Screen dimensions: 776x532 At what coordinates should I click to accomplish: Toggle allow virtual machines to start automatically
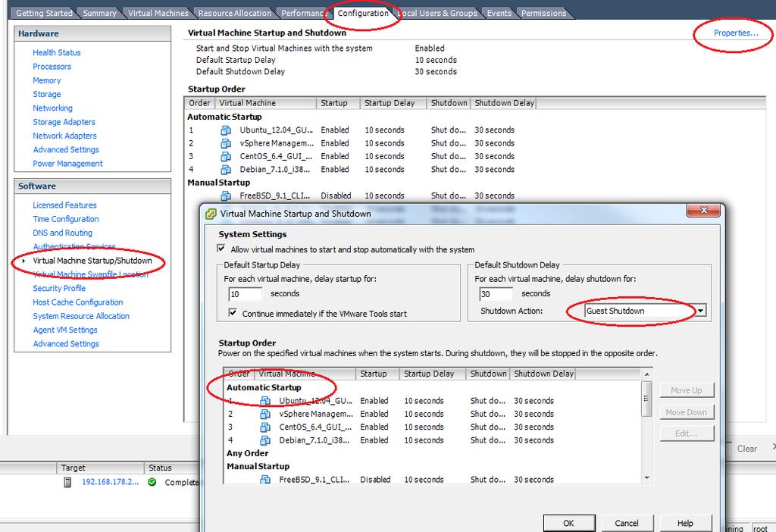(x=221, y=249)
